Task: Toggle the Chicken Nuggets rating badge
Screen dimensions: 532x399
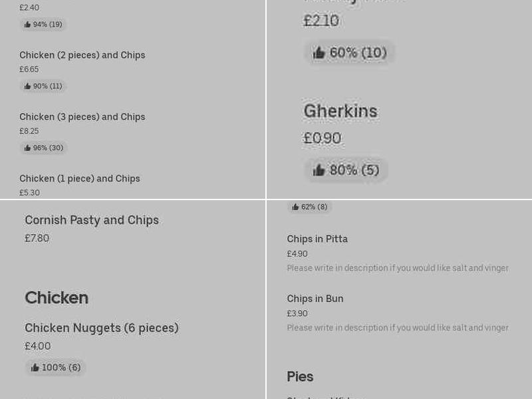Action: coord(56,367)
